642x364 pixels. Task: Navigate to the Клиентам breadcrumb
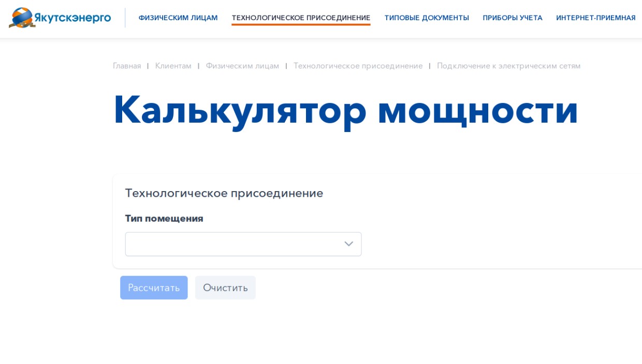(173, 66)
